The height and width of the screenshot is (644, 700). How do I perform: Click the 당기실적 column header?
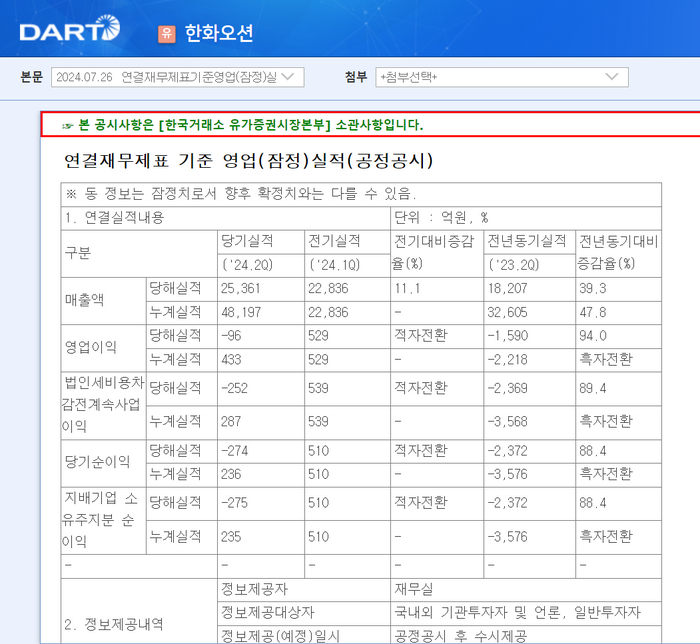(247, 241)
